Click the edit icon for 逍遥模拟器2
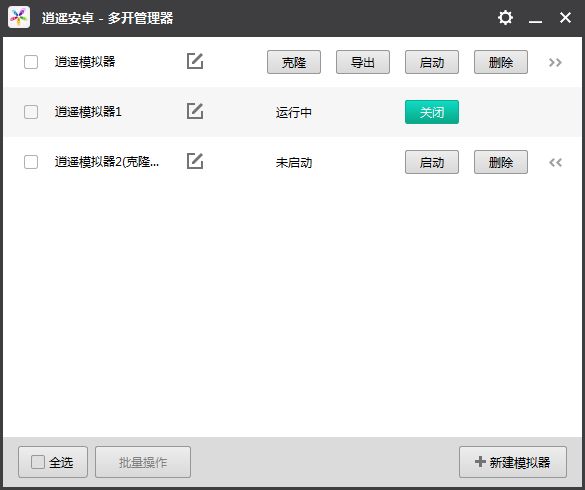 [195, 161]
